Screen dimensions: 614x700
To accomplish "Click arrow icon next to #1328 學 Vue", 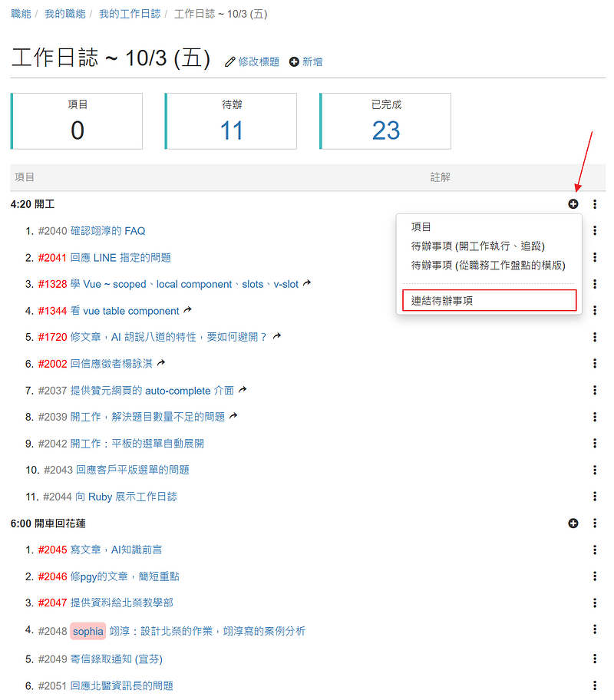I will tap(307, 284).
